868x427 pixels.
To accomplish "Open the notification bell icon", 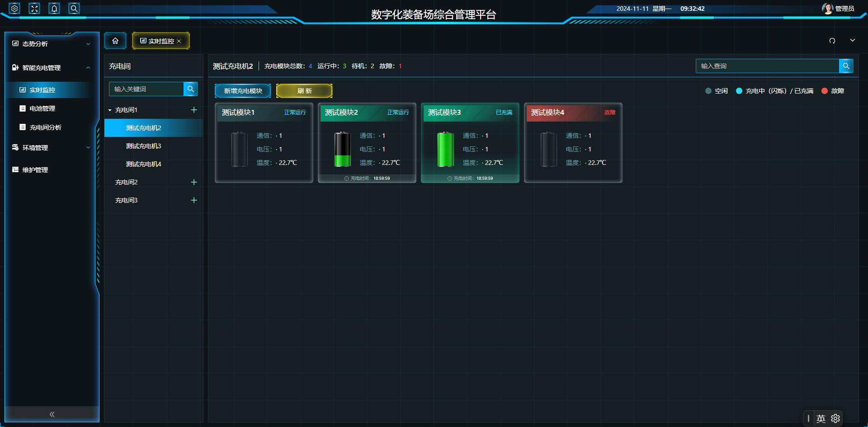I will pos(54,8).
